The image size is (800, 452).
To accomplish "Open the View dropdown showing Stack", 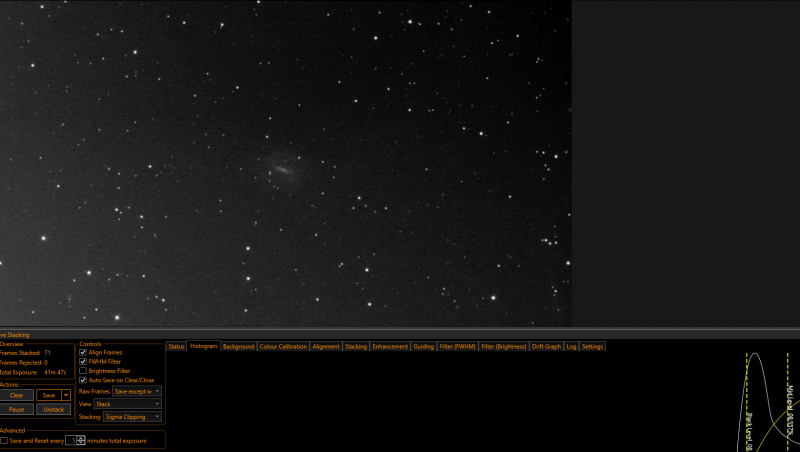I will pos(128,404).
